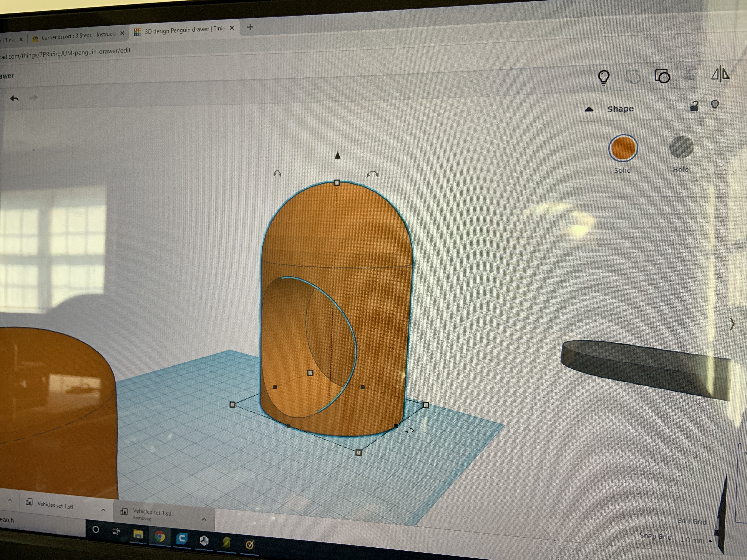Click the Align tool icon
747x560 pixels.
click(691, 75)
